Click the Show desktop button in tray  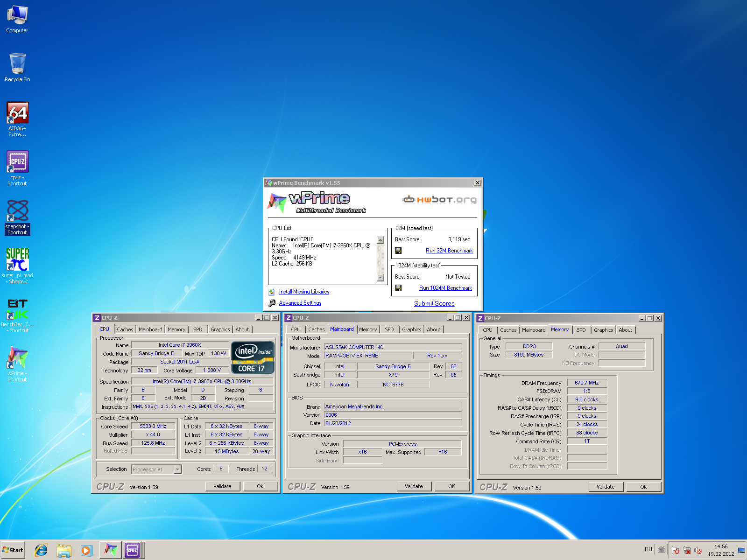(x=741, y=550)
